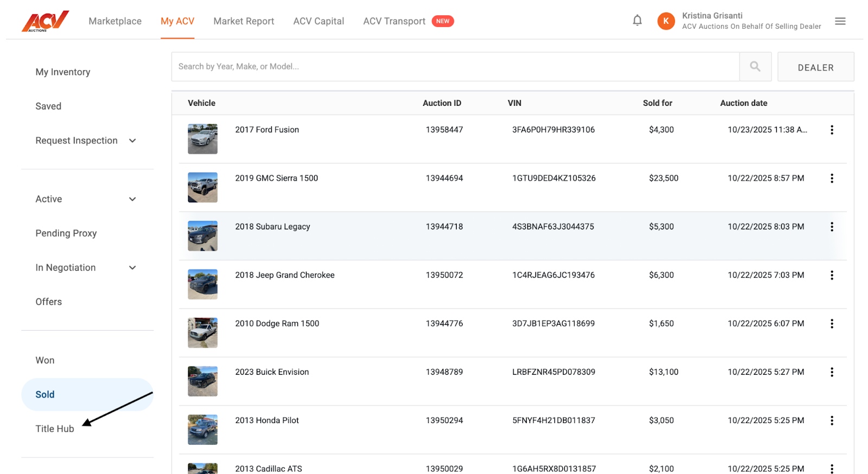Click VIN 1C4RJEAG6JC193476
This screenshot has height=474, width=868.
click(553, 275)
